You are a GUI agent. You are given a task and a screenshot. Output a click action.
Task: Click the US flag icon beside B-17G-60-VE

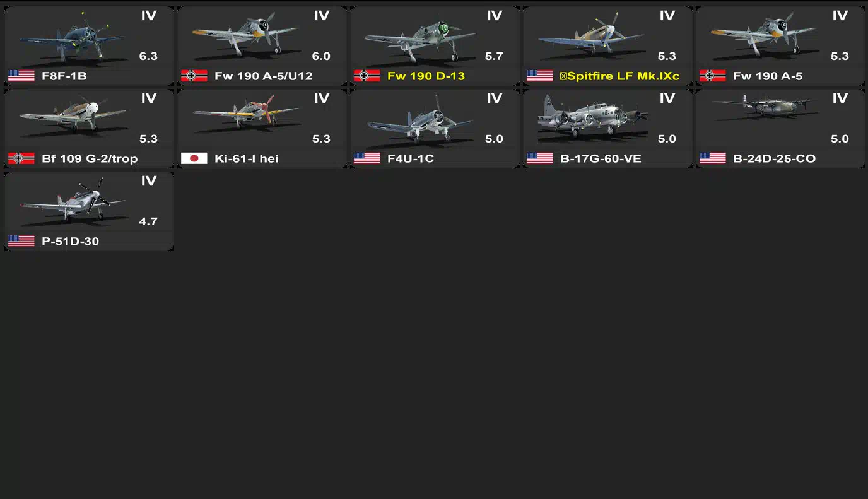(x=540, y=158)
